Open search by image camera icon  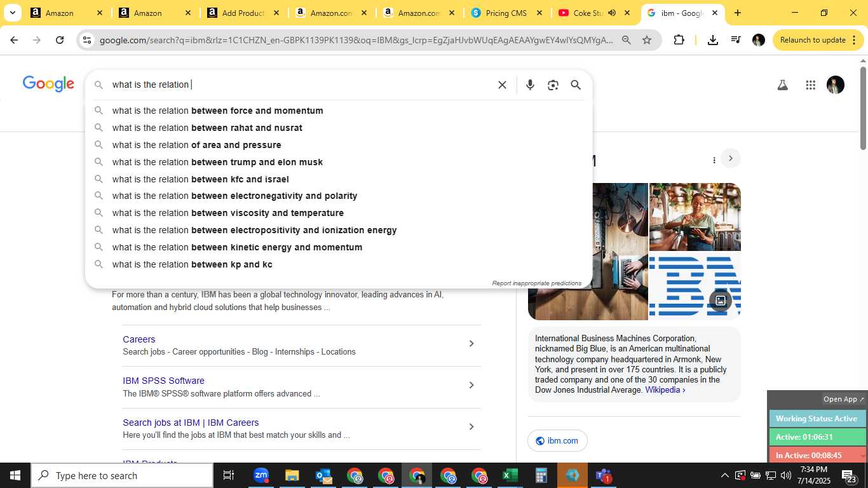click(x=553, y=85)
